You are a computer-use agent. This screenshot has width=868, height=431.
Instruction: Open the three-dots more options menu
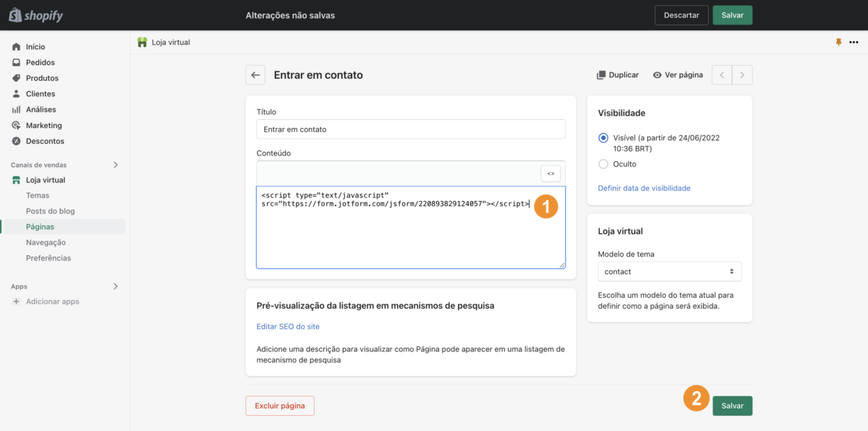pyautogui.click(x=854, y=43)
